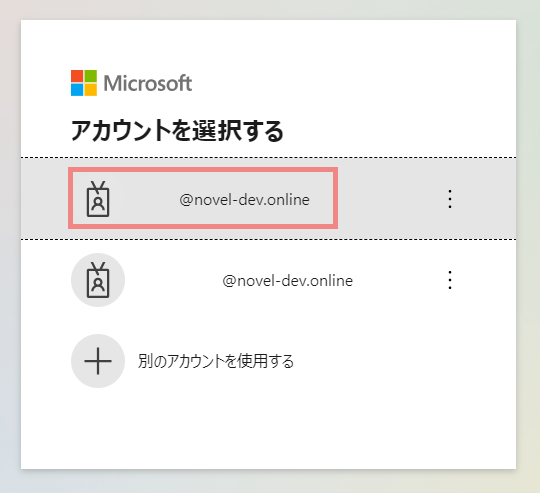Click the gray circle around plus sign
The image size is (540, 493).
point(98,361)
